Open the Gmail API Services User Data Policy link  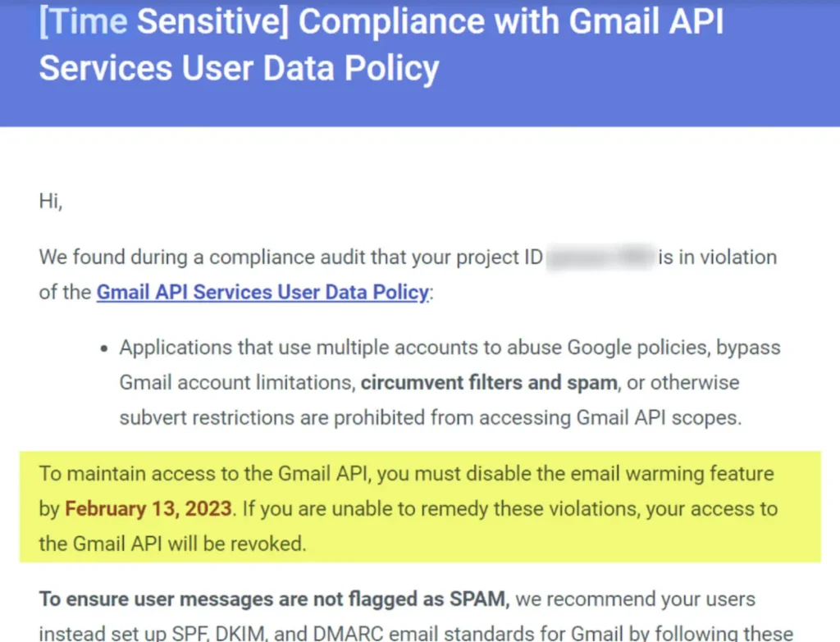point(262,293)
